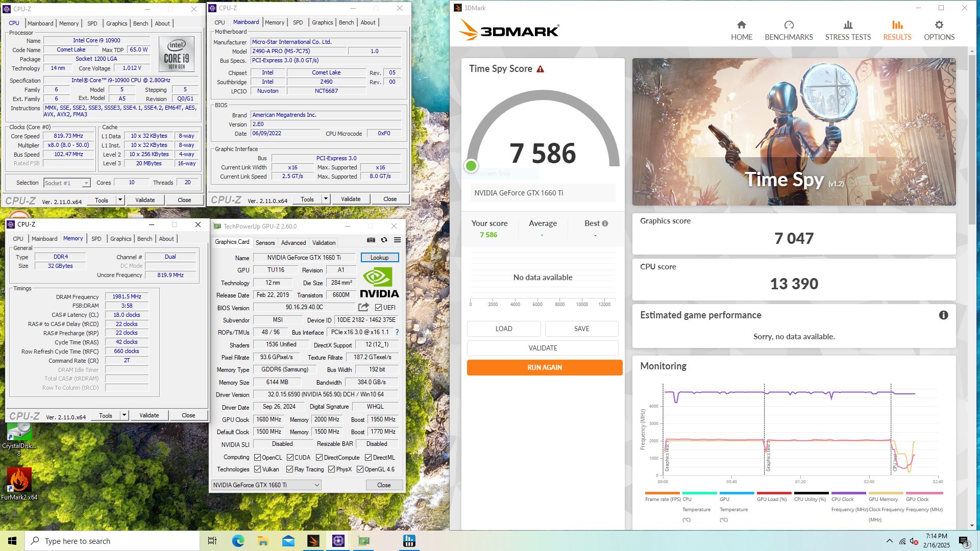Open GPU-Z hamburger menu icon

tap(397, 240)
